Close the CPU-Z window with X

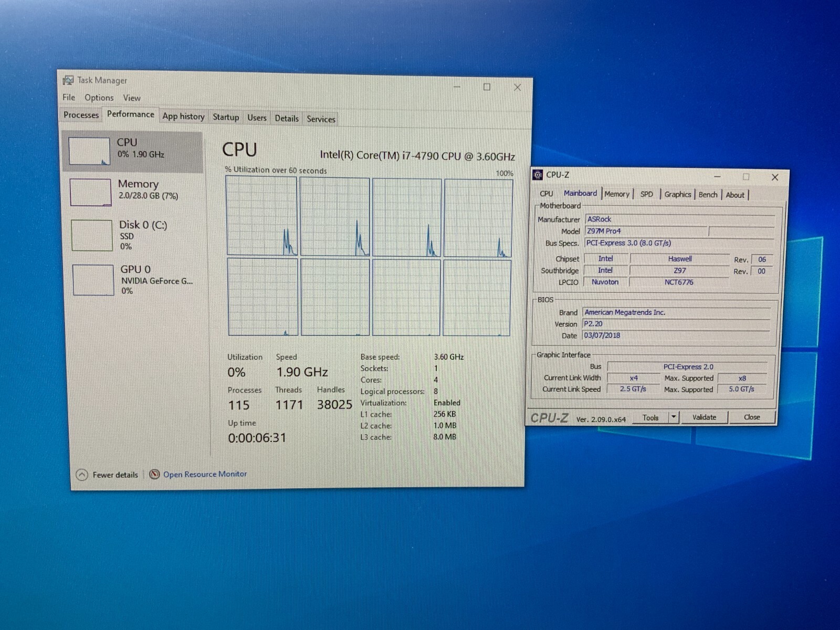pos(774,177)
